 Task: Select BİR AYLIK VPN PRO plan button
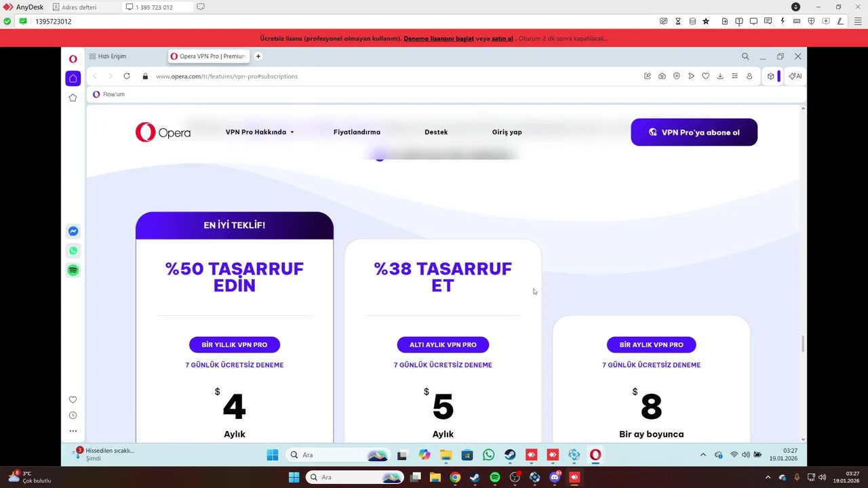pyautogui.click(x=651, y=344)
